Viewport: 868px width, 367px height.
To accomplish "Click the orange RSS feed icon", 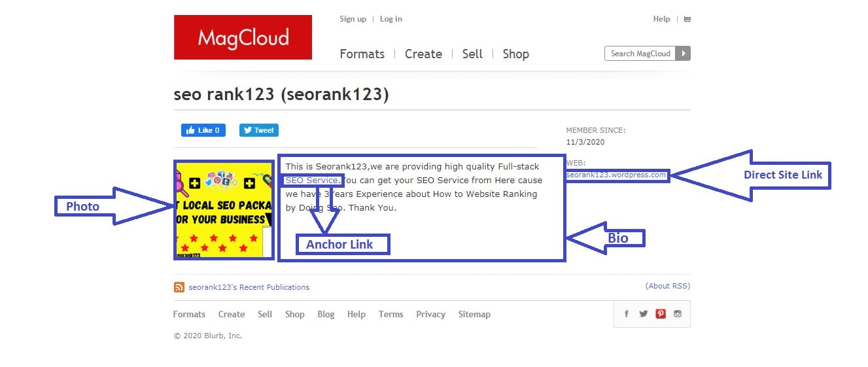I will 179,287.
